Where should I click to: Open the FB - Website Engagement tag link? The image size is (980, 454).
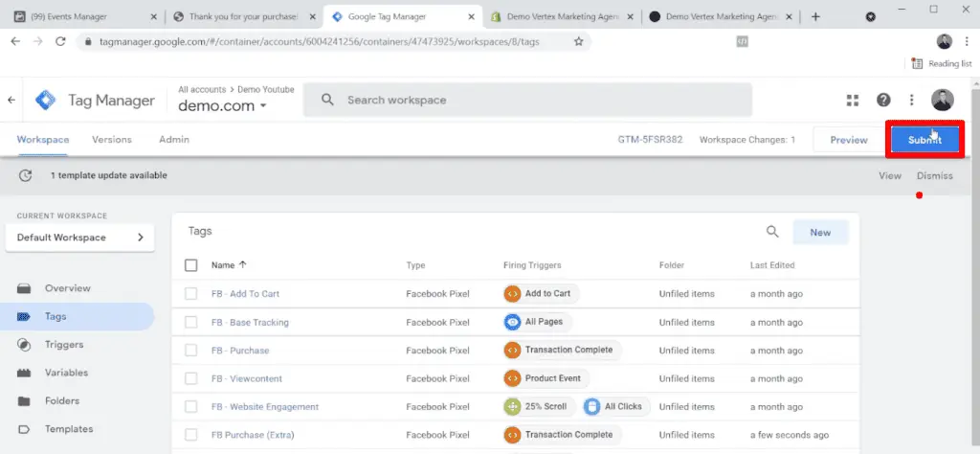pyautogui.click(x=264, y=407)
